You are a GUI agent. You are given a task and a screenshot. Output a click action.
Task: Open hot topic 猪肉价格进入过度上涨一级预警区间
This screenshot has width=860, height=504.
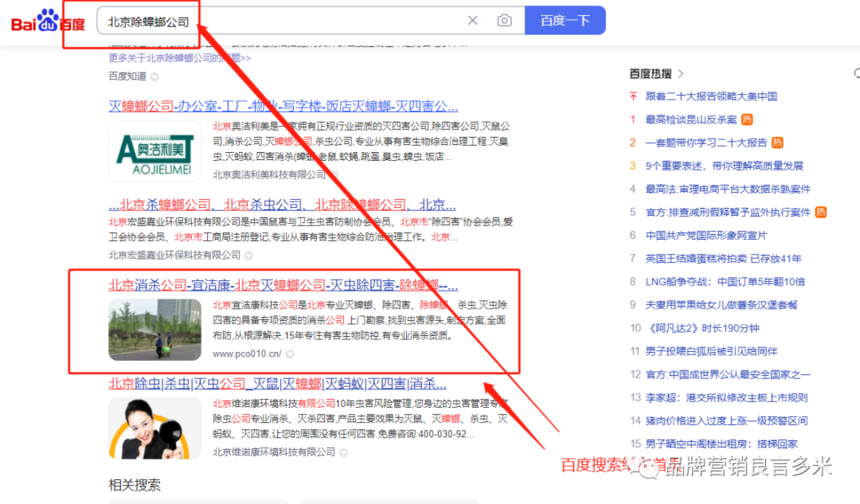[727, 421]
